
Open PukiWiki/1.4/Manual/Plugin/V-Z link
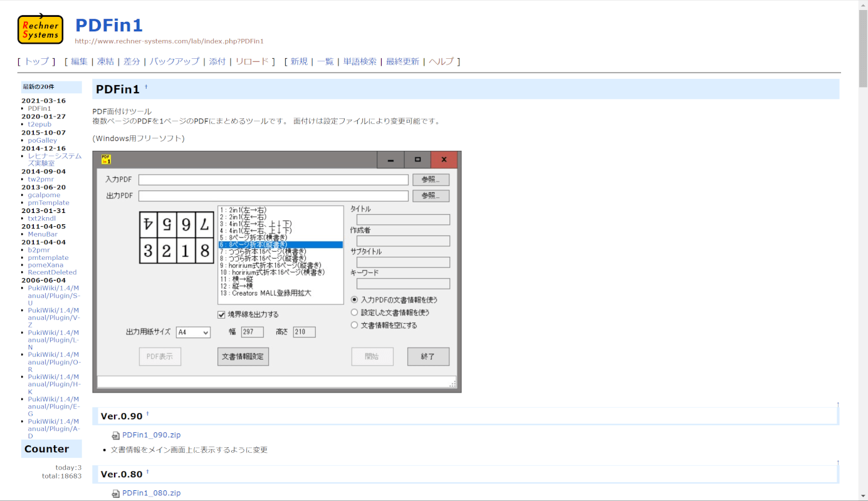pos(54,318)
